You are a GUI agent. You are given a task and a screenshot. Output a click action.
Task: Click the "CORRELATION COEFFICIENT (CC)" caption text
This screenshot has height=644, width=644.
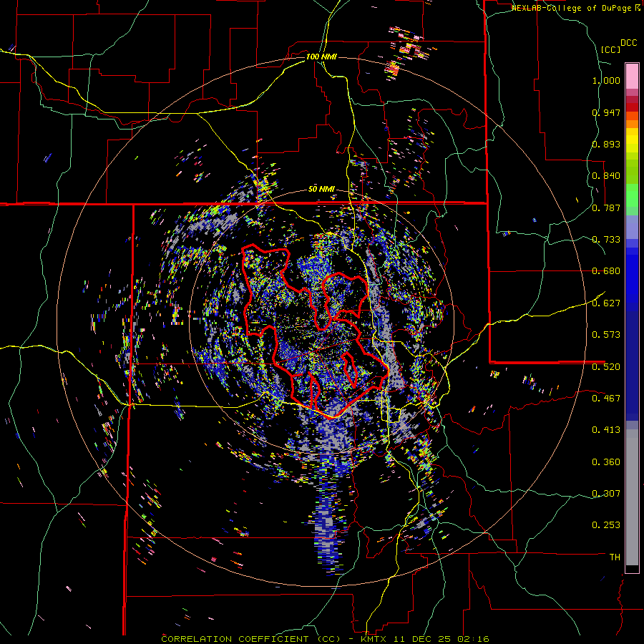[251, 639]
